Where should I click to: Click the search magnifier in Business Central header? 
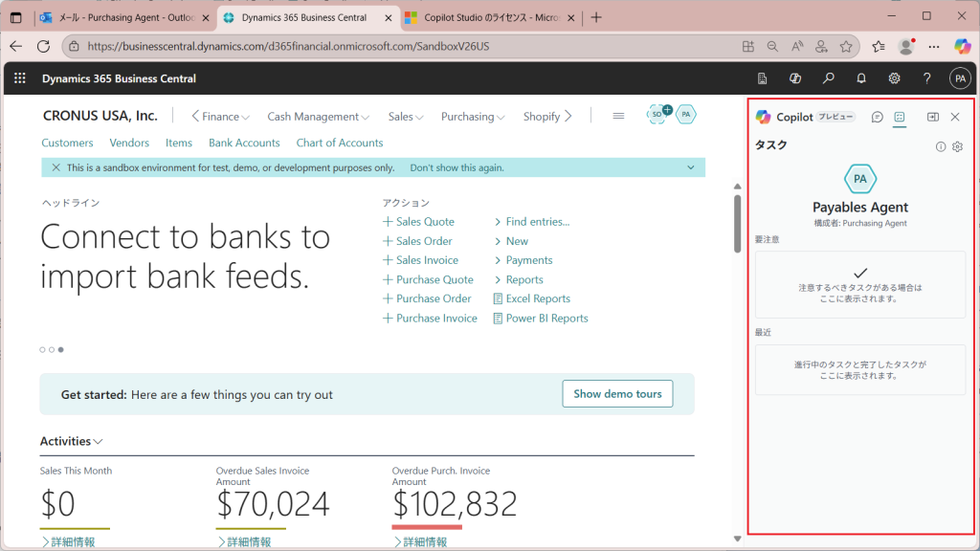828,78
